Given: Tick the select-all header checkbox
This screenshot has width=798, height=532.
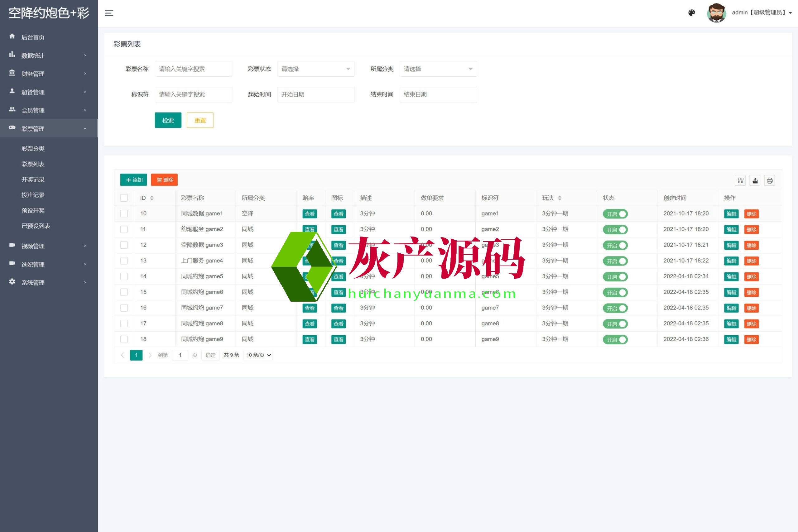Looking at the screenshot, I should point(124,198).
